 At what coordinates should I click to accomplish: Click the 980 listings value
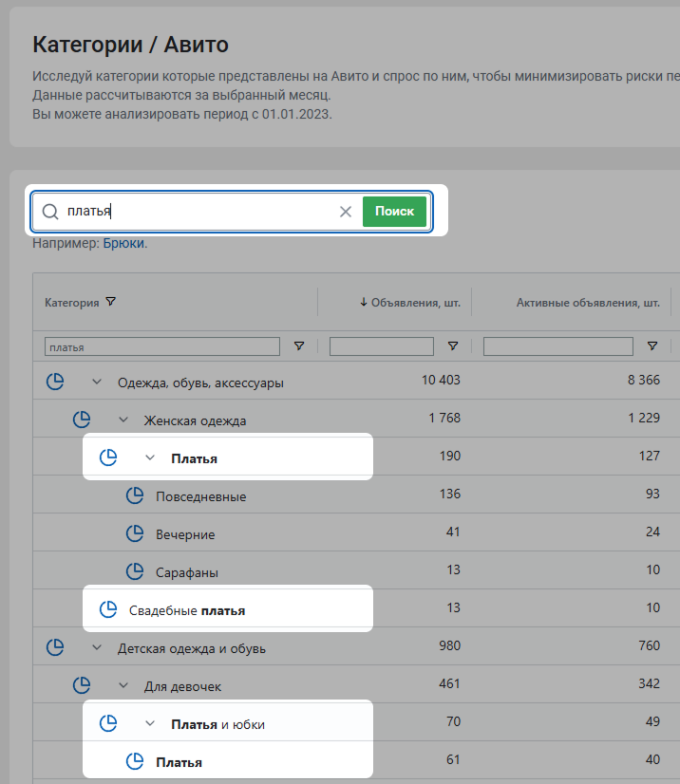point(450,646)
